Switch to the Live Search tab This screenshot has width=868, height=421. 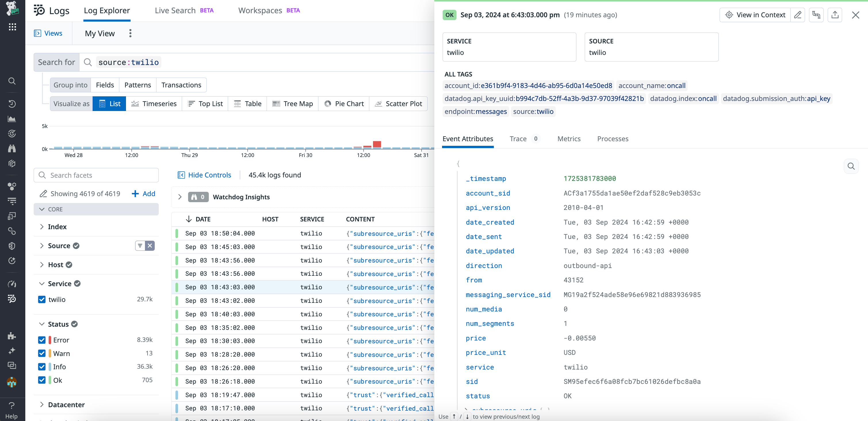click(175, 10)
